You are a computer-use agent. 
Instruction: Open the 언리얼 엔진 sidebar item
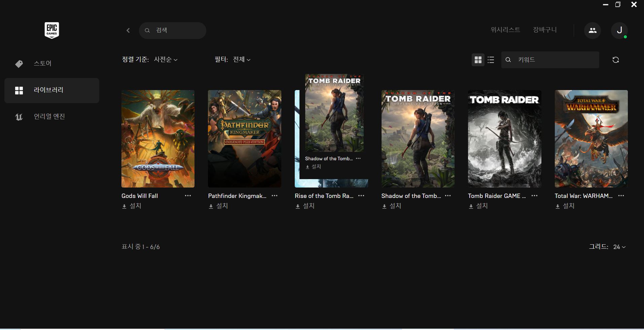pos(49,117)
